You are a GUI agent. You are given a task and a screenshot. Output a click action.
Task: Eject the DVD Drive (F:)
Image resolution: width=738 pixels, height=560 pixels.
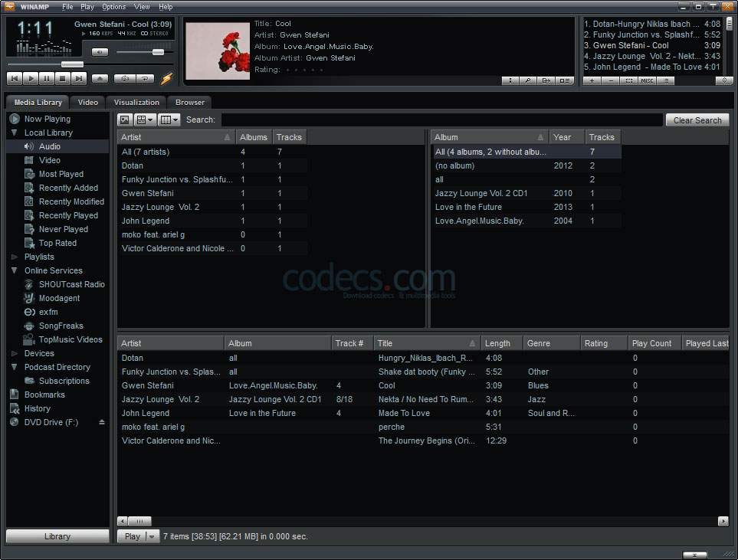coord(102,422)
